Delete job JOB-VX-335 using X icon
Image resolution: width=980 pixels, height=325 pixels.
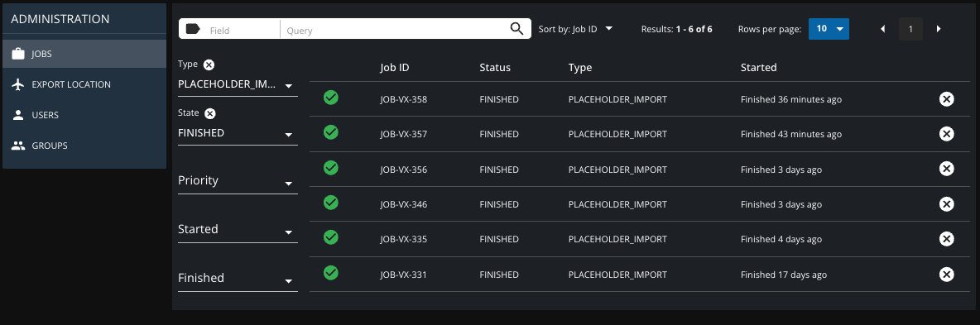pyautogui.click(x=947, y=239)
